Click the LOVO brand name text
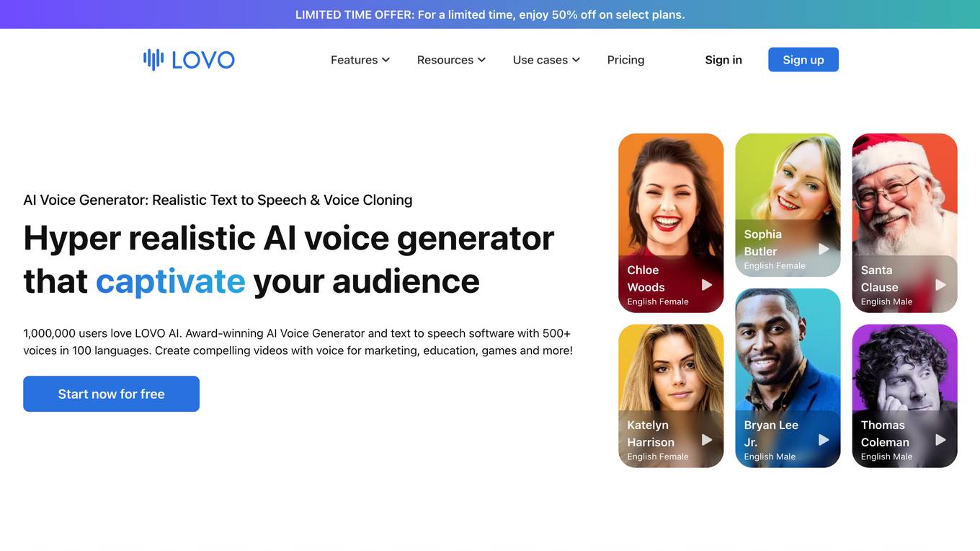Image resolution: width=980 pixels, height=551 pixels. [x=203, y=60]
